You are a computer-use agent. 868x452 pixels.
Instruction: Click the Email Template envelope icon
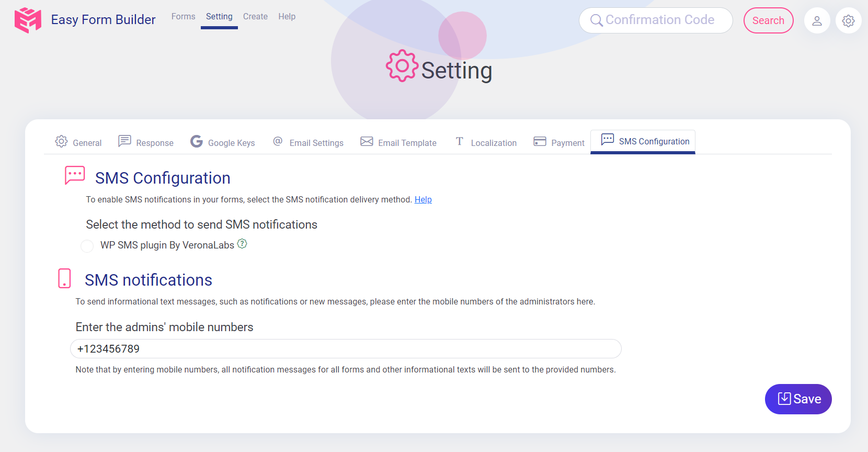click(x=367, y=141)
